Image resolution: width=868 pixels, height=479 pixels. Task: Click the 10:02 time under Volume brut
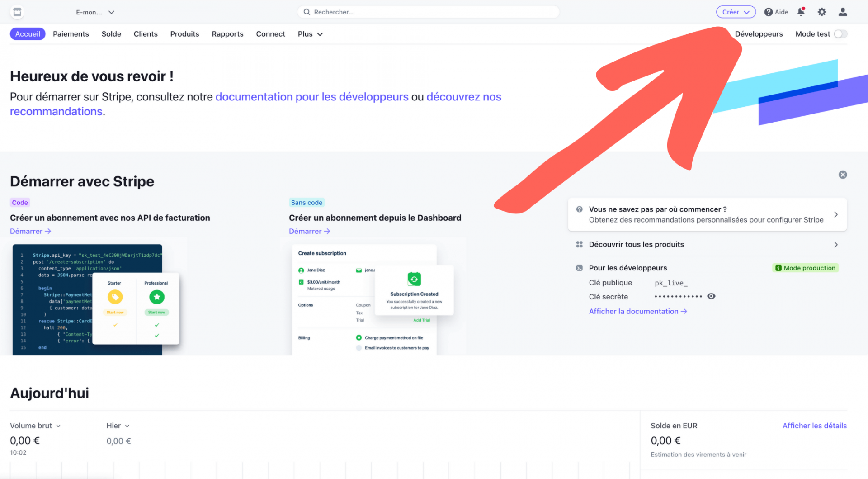(x=18, y=453)
